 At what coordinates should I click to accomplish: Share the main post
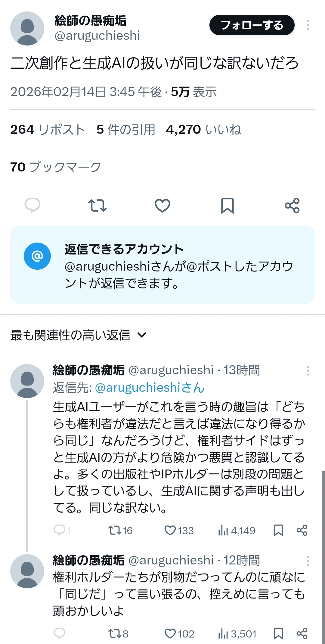pos(292,206)
